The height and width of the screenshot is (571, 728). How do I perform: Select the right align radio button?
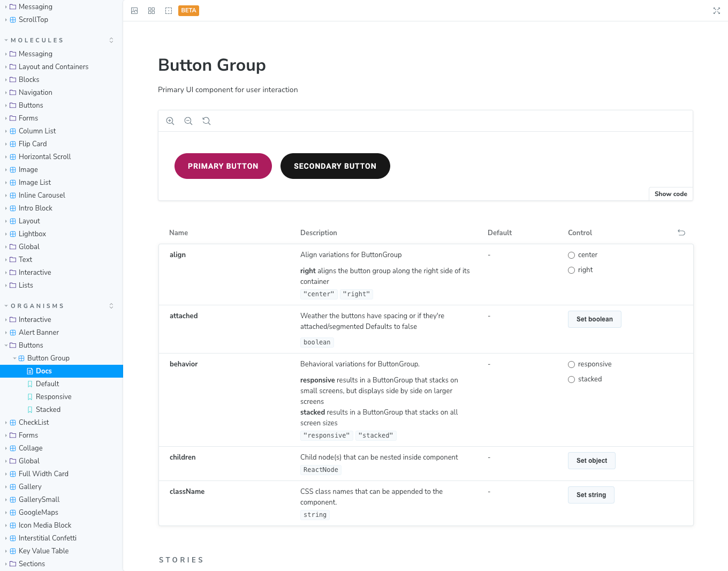click(571, 270)
